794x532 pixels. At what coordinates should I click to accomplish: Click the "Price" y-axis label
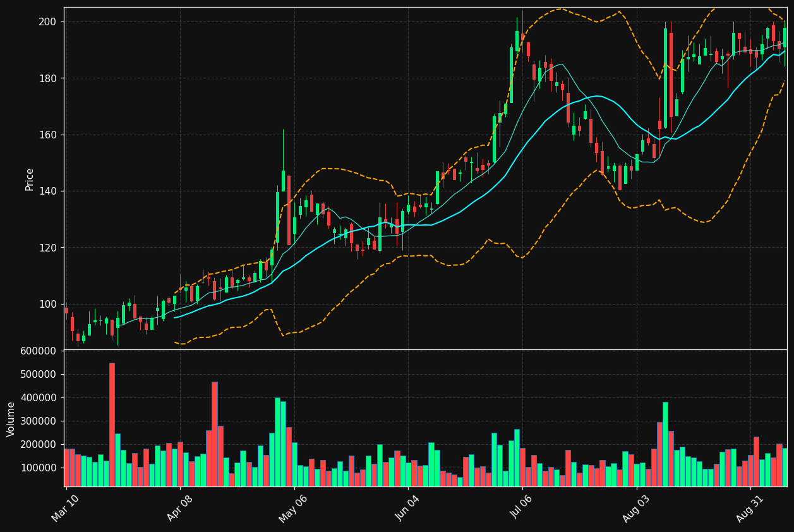(x=30, y=179)
